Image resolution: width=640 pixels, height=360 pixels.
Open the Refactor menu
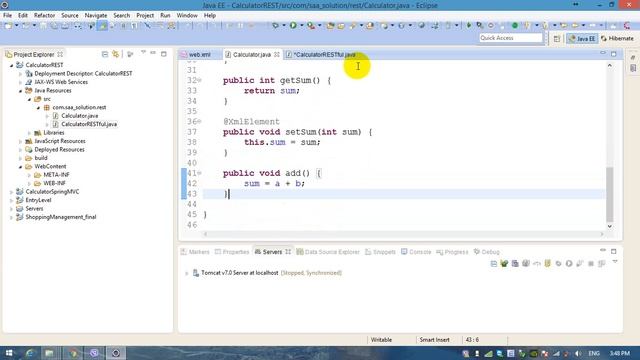click(x=44, y=15)
